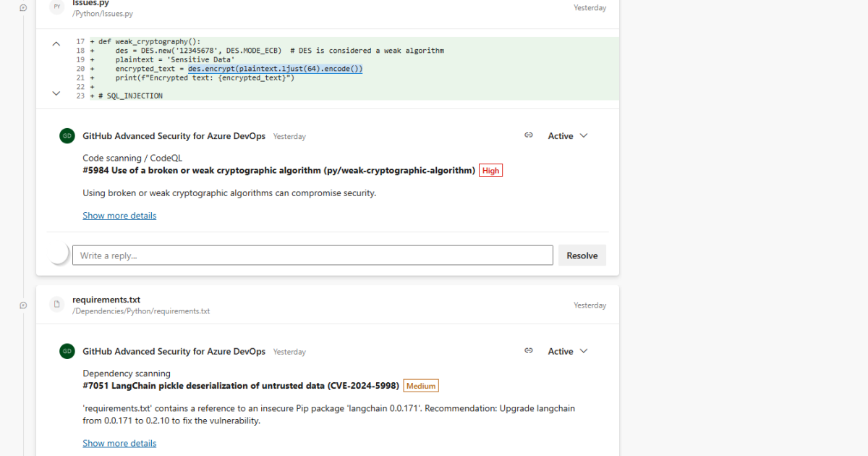868x456 pixels.
Task: Click the Dependency scanning label
Action: tap(127, 373)
